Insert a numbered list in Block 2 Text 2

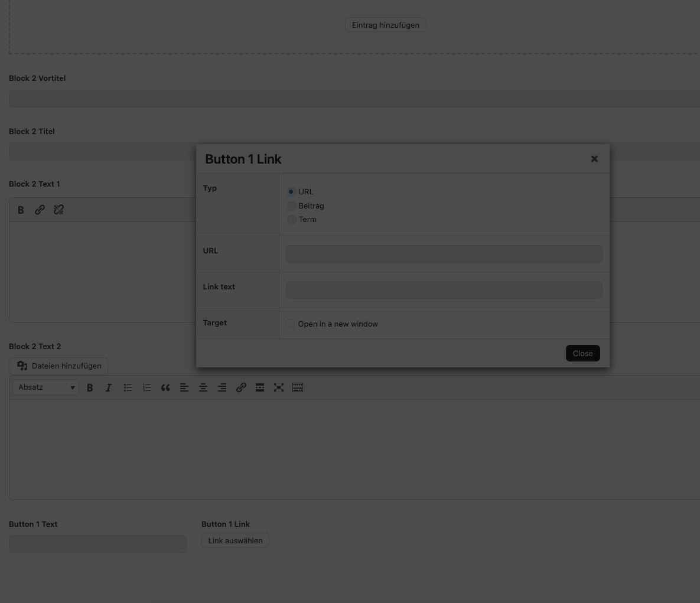tap(146, 387)
